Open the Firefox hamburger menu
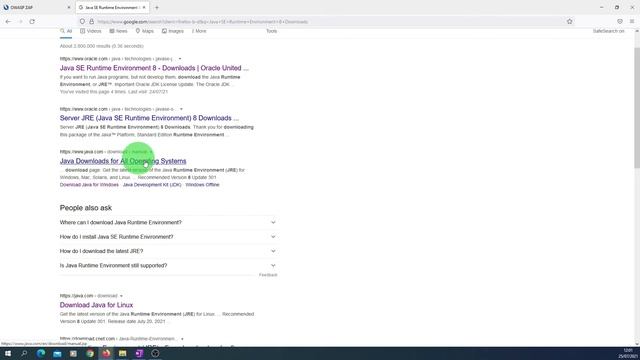Viewport: 640px width, 360px height. 632,22
